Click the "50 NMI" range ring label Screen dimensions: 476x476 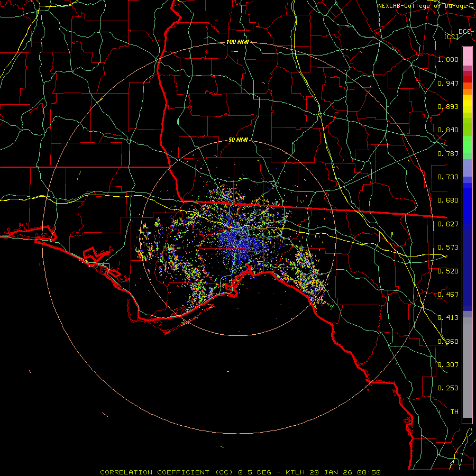(239, 140)
